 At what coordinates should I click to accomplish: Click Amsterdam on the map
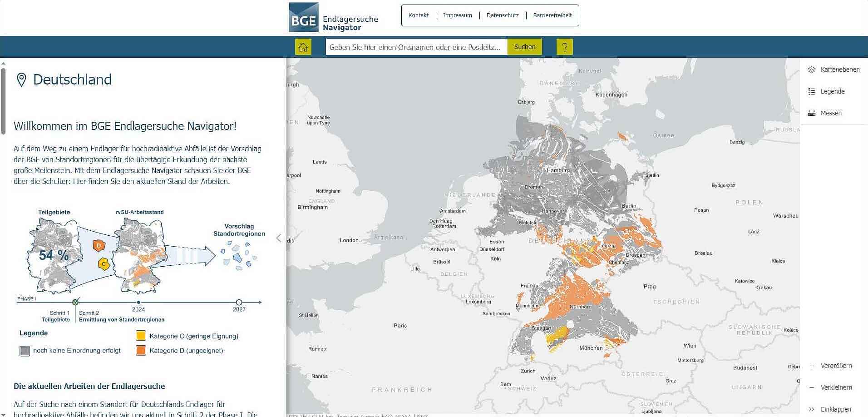pyautogui.click(x=453, y=211)
